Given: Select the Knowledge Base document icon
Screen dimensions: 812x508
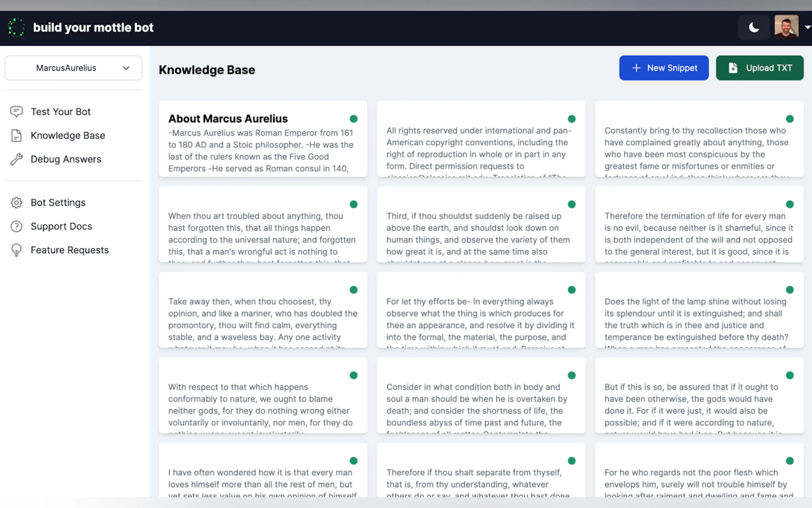Looking at the screenshot, I should click(x=16, y=135).
